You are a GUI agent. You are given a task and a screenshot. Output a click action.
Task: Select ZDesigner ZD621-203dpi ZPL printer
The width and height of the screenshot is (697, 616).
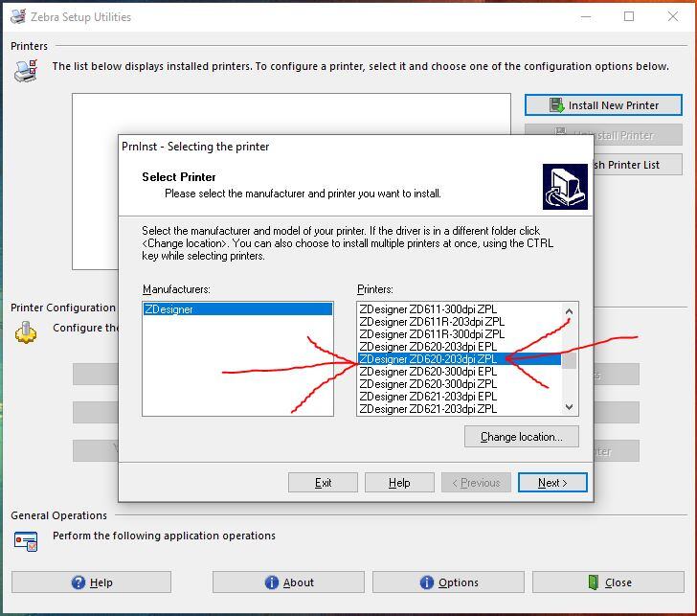click(460, 409)
